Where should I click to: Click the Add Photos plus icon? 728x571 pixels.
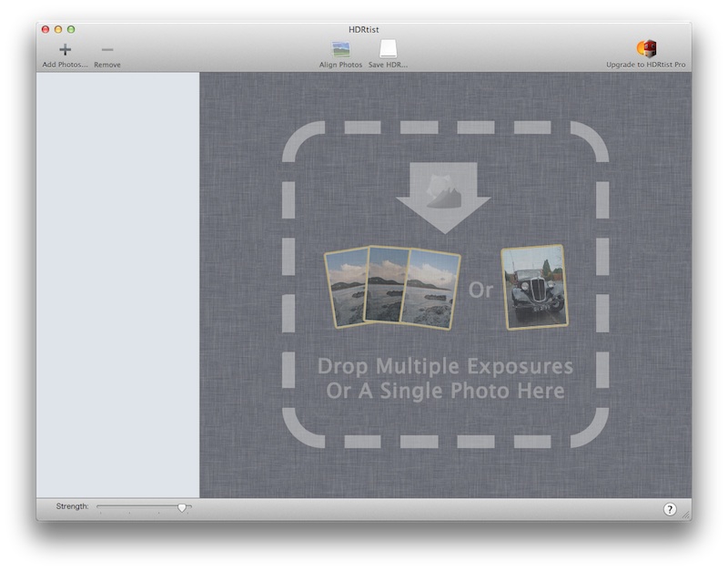[65, 49]
